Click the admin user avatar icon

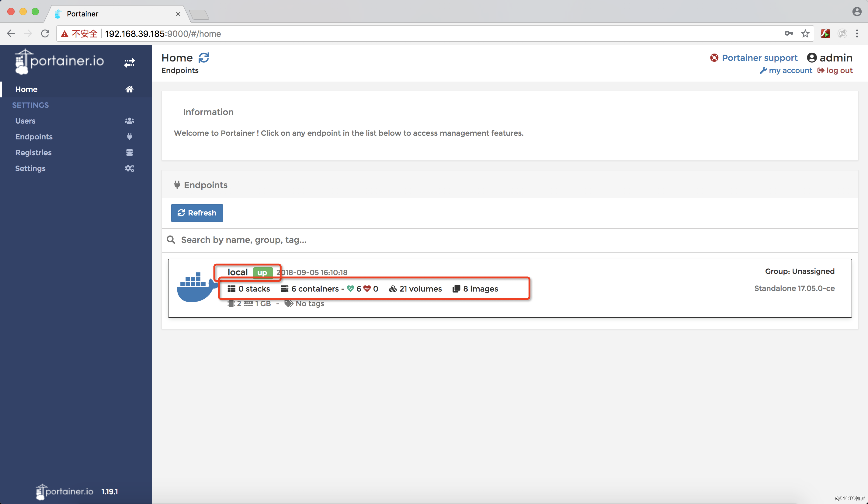coord(811,58)
